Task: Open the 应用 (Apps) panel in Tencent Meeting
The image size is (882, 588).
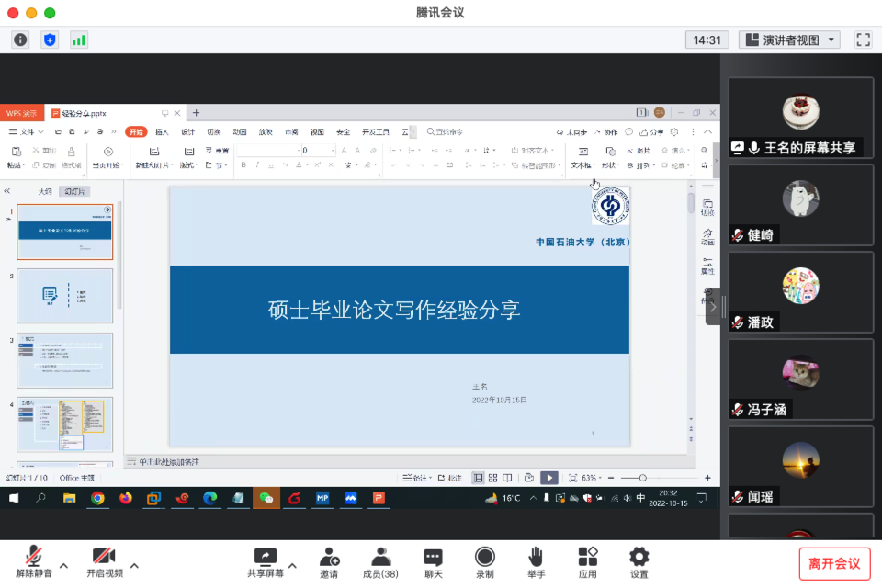Action: coord(586,560)
